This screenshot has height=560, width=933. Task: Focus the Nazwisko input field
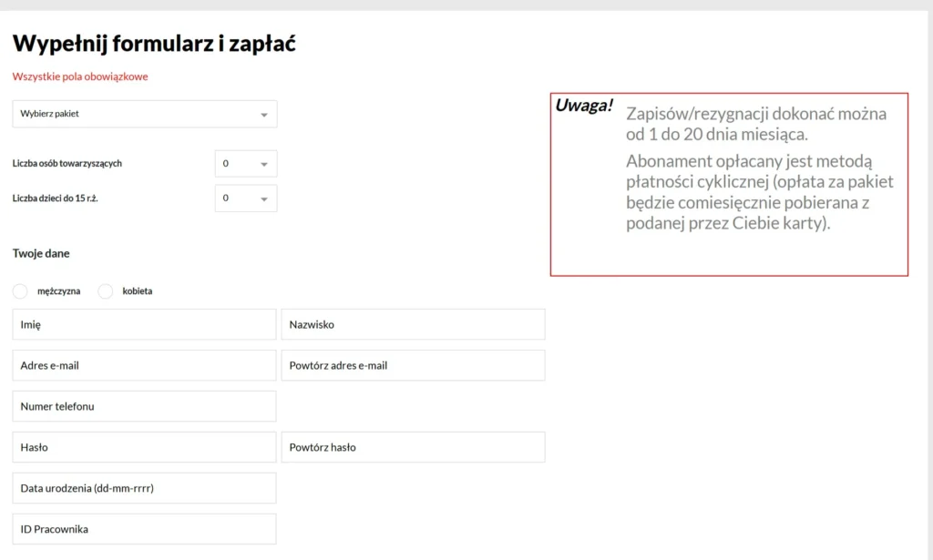click(x=413, y=324)
